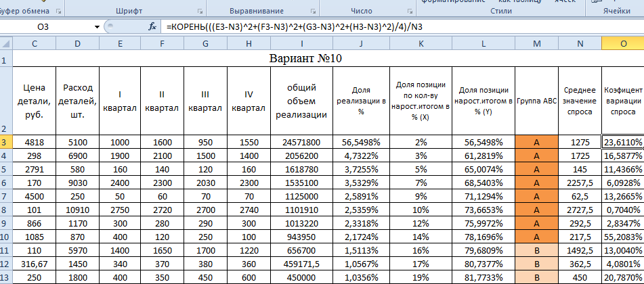Click the consumption cell 10910
Image resolution: width=644 pixels, height=284 pixels.
pos(78,210)
